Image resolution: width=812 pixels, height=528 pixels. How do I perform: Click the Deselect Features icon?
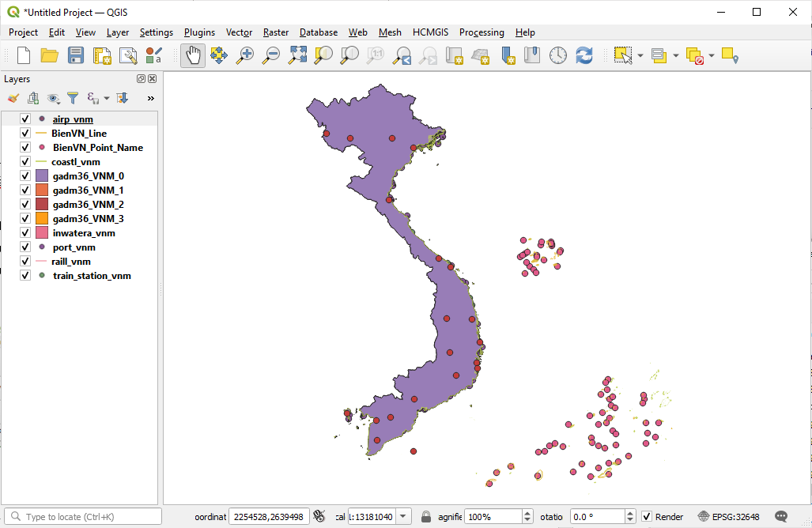tap(694, 55)
